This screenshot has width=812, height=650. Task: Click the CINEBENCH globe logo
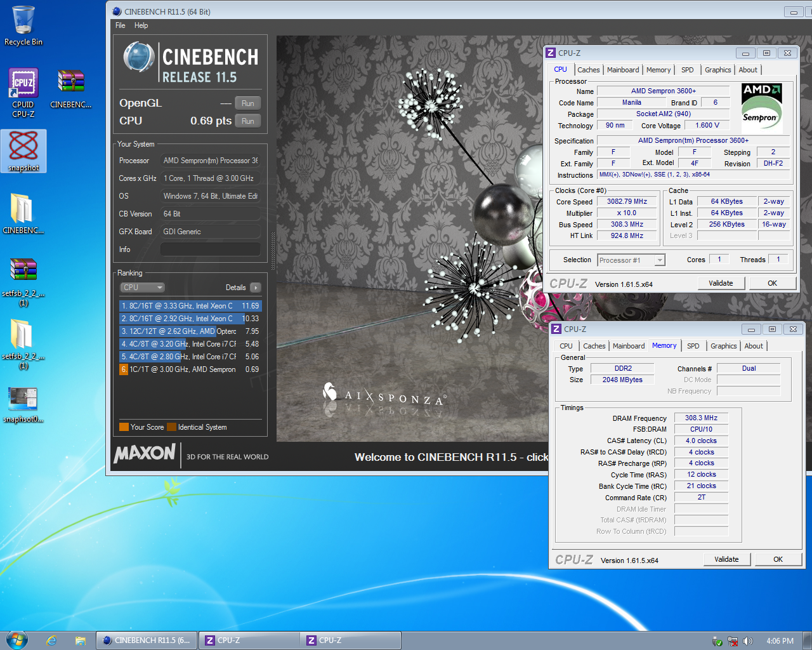(x=138, y=57)
